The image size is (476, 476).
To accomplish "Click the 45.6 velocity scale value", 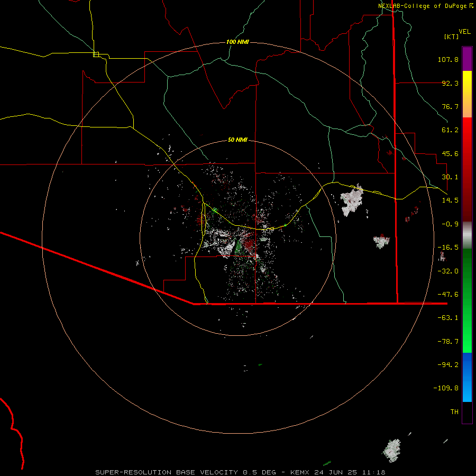I will (x=450, y=153).
